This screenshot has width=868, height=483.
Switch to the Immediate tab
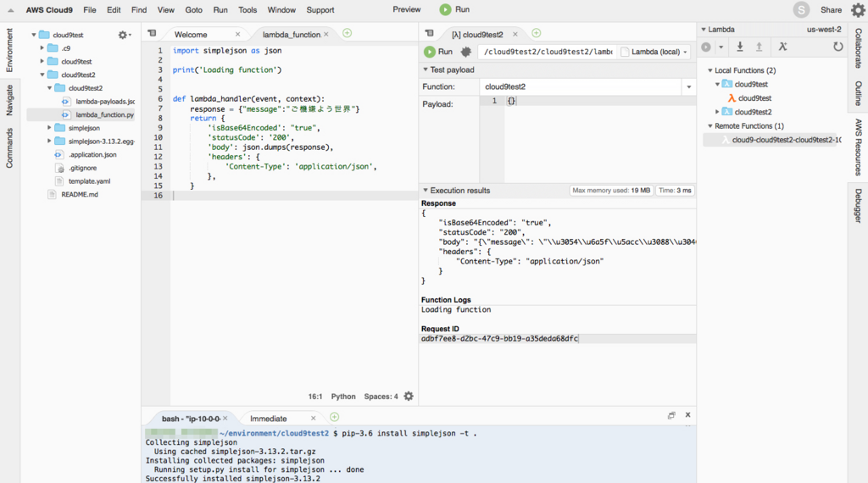click(269, 419)
